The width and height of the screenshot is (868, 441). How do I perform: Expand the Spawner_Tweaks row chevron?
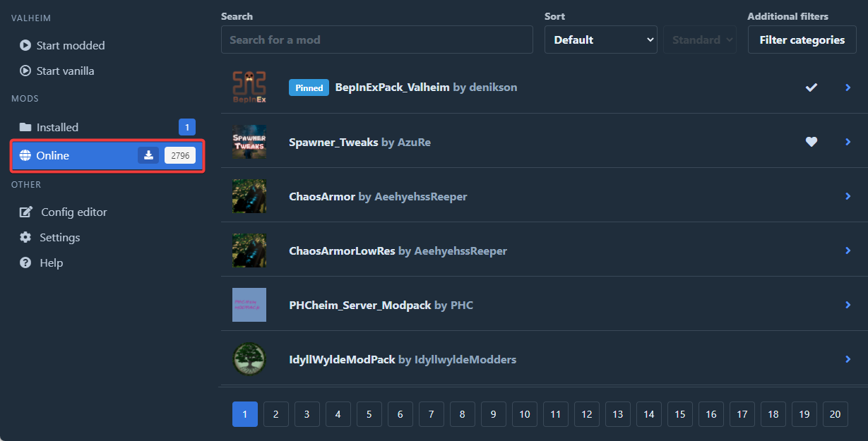pos(848,142)
